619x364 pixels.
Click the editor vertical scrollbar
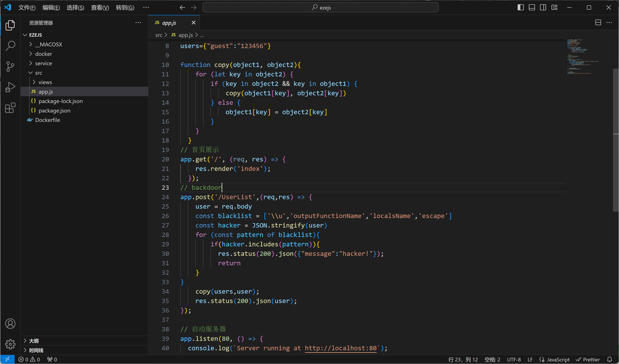[x=616, y=140]
